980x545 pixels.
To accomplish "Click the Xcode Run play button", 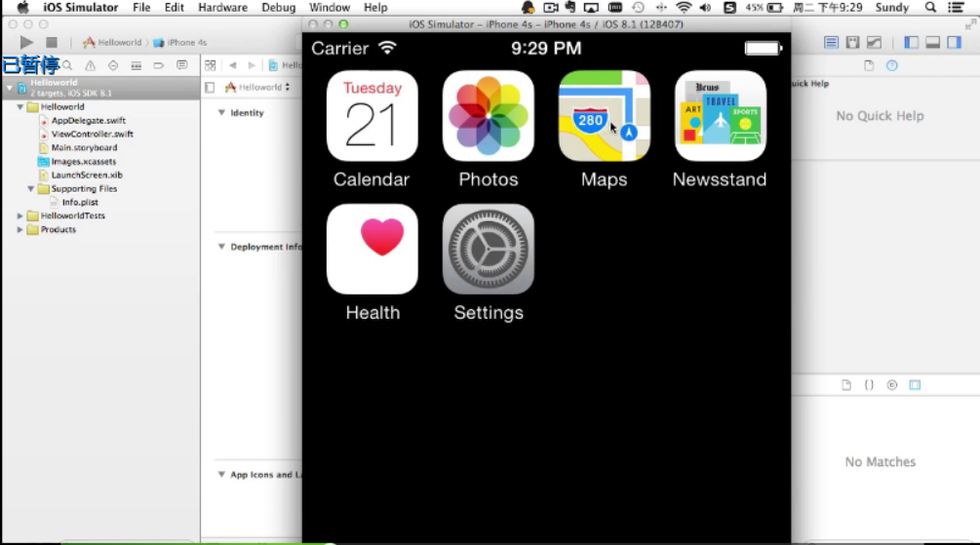I will (26, 43).
